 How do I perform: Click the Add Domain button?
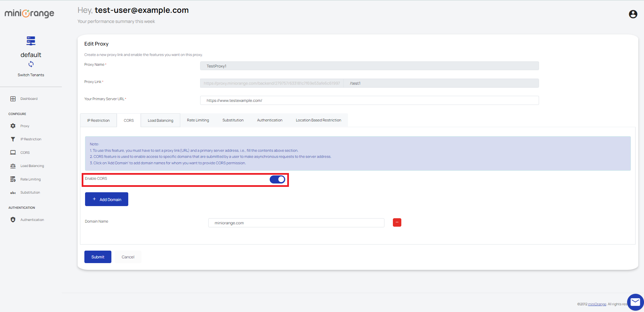point(107,199)
